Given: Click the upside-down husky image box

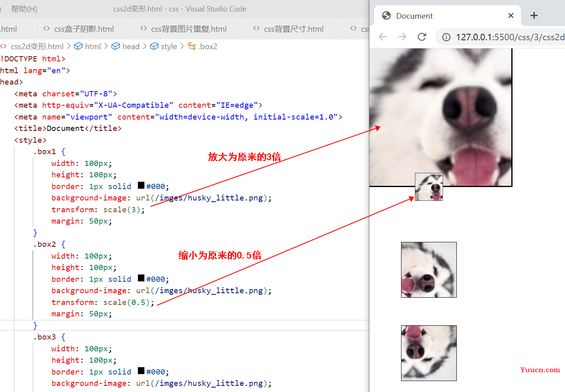Looking at the screenshot, I should [x=429, y=353].
